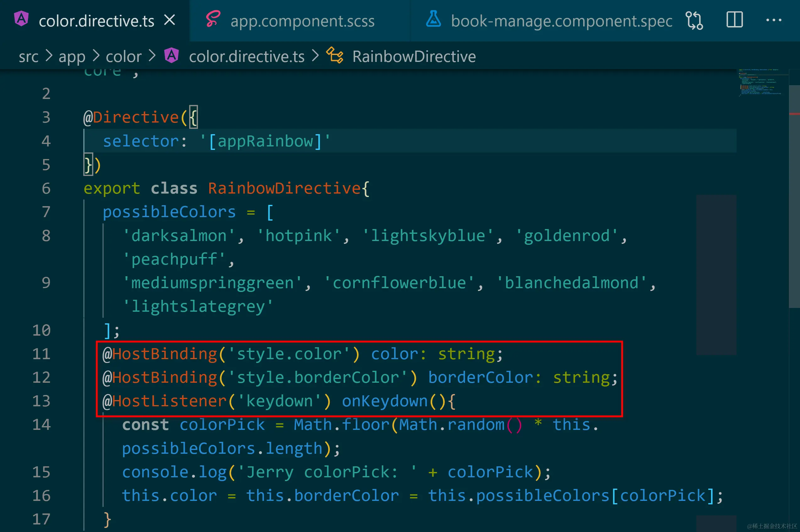Click Sass icon on app.component.scss tab
Image resolution: width=800 pixels, height=532 pixels.
(213, 19)
